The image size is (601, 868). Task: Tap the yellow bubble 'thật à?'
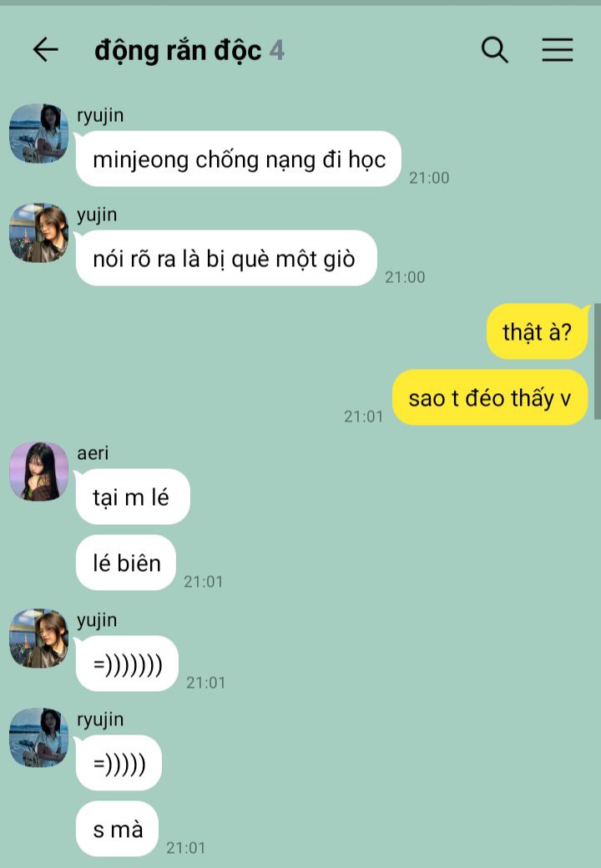pyautogui.click(x=537, y=331)
